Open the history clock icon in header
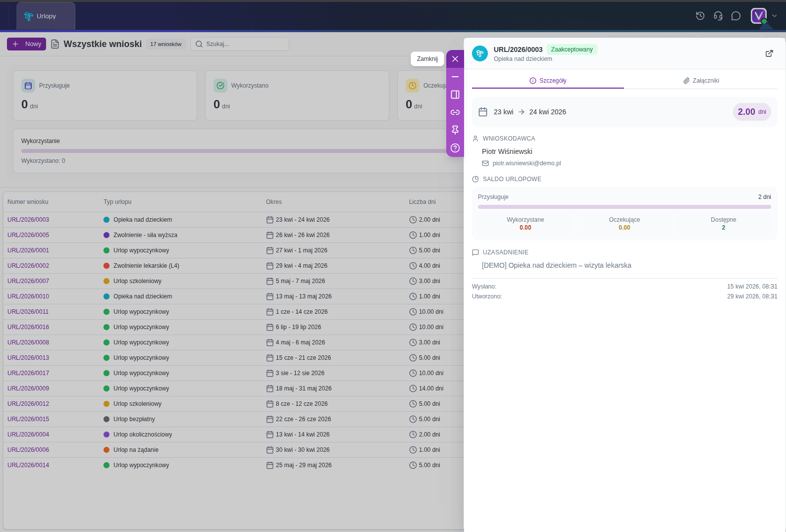This screenshot has height=532, width=786. click(700, 16)
